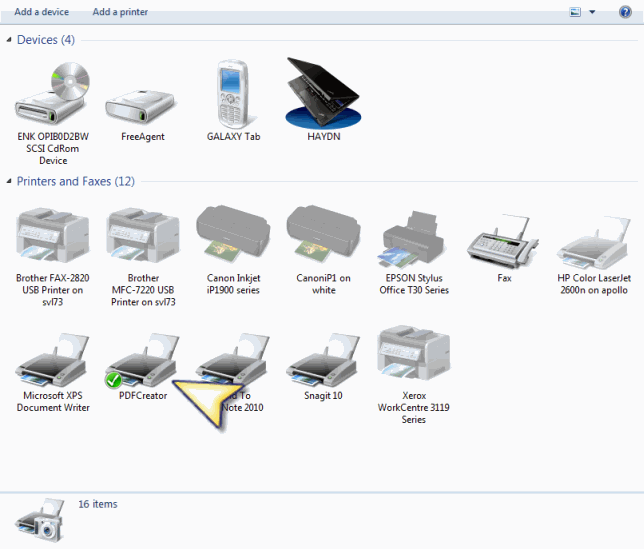Click the 16 items status text
This screenshot has height=549, width=644.
click(x=98, y=504)
